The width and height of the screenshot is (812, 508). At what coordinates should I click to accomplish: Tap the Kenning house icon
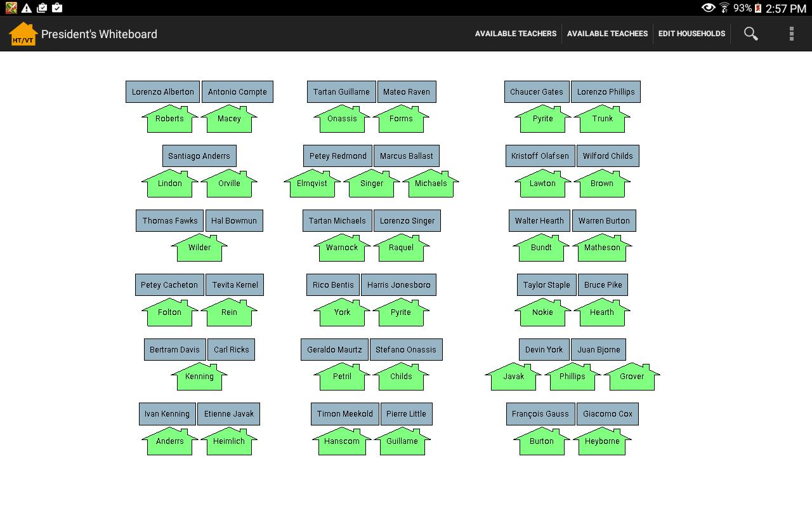coord(199,377)
